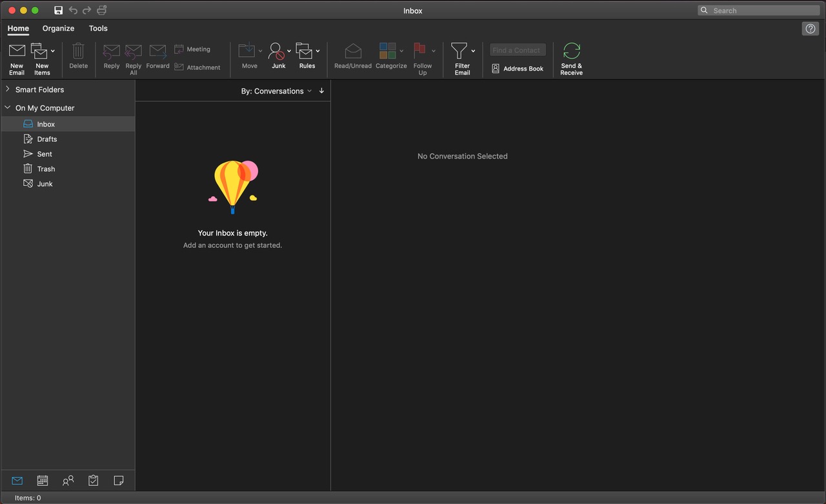826x504 pixels.
Task: Expand the Junk dropdown arrow
Action: (289, 51)
